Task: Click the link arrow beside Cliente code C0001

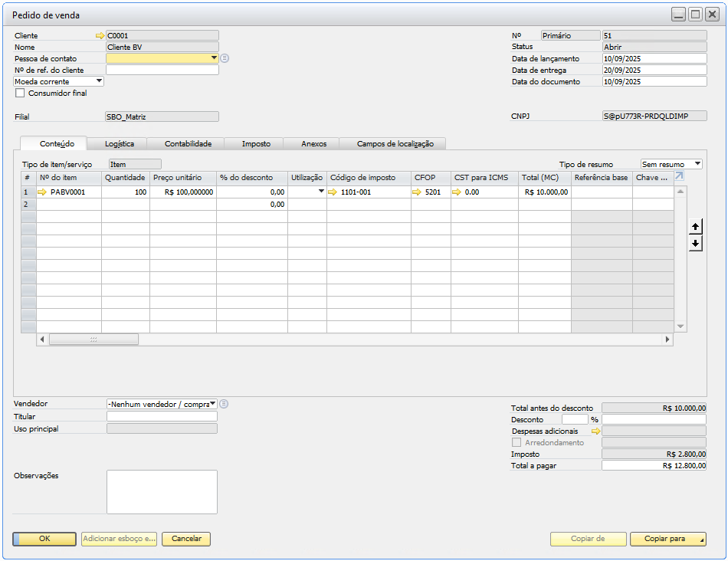Action: [99, 35]
